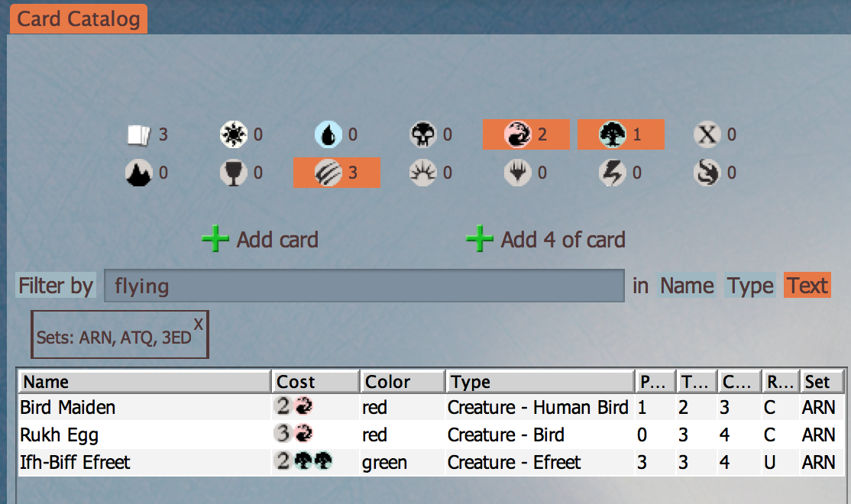The height and width of the screenshot is (504, 851).
Task: Enable searching in card Name
Action: [x=687, y=286]
